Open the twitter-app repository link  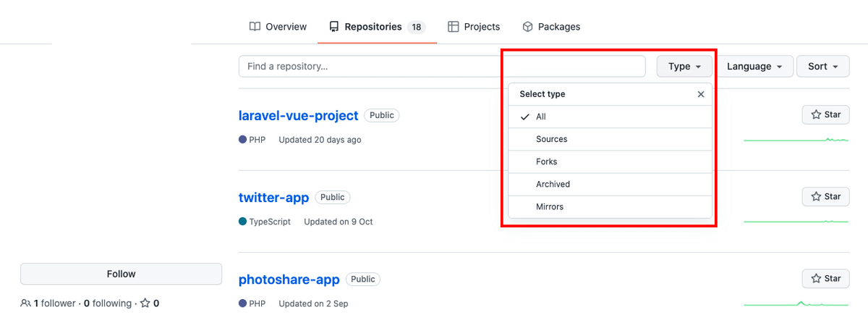273,197
